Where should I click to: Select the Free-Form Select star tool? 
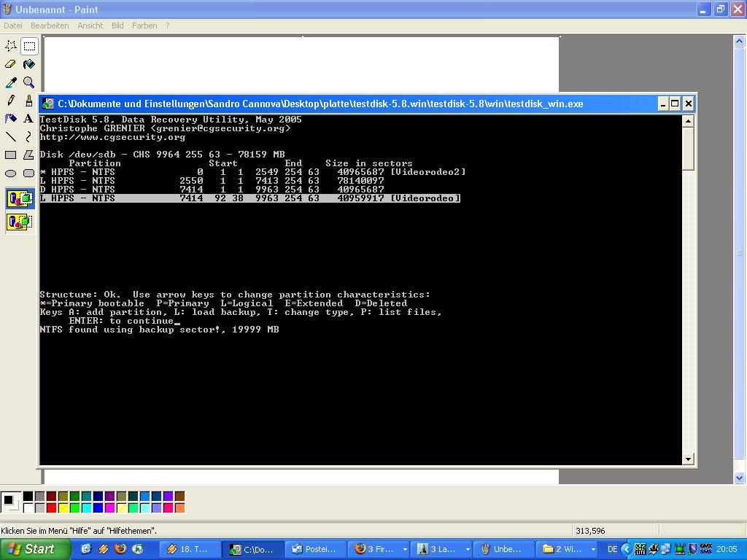click(x=10, y=46)
